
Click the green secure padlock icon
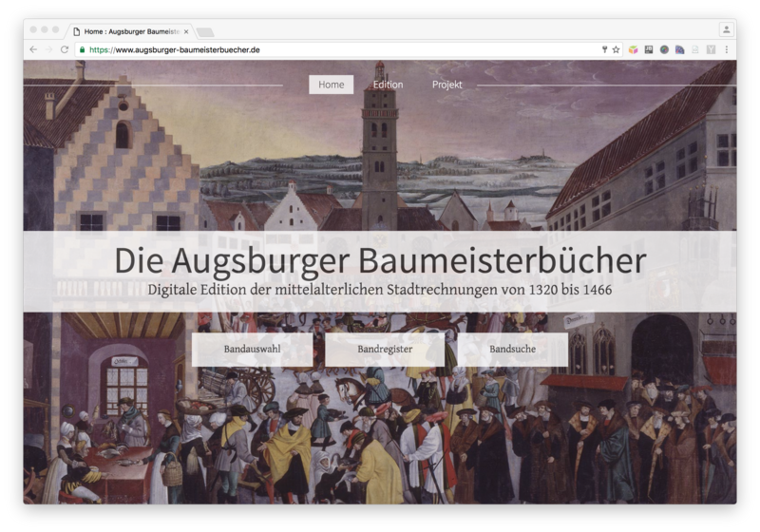84,49
